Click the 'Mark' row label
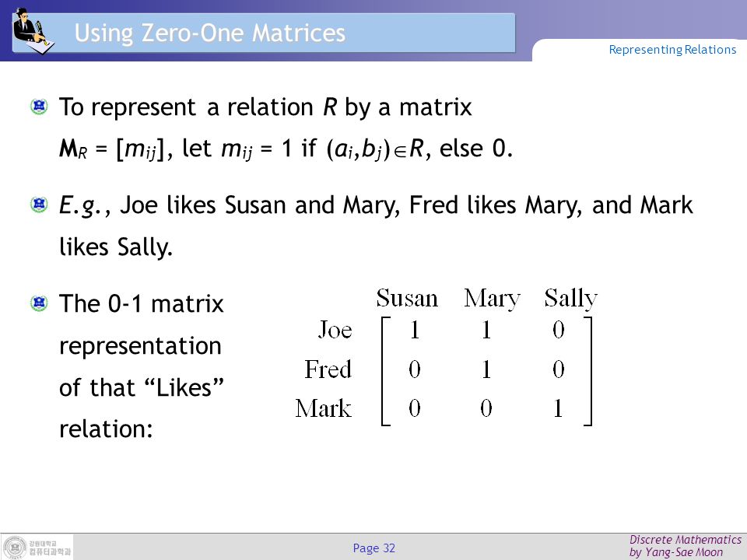This screenshot has height=560, width=747. coord(324,408)
